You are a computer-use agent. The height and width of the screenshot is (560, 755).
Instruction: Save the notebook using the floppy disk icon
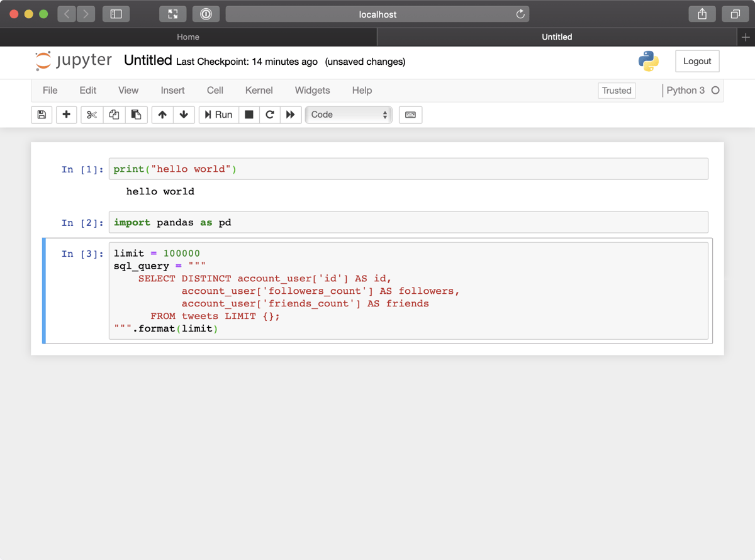42,115
